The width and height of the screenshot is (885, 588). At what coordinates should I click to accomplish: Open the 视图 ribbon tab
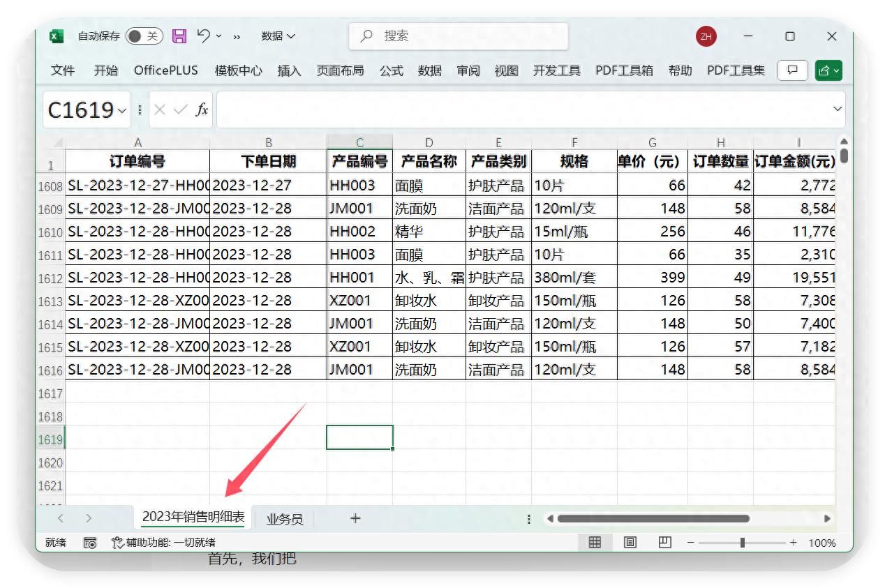point(507,70)
